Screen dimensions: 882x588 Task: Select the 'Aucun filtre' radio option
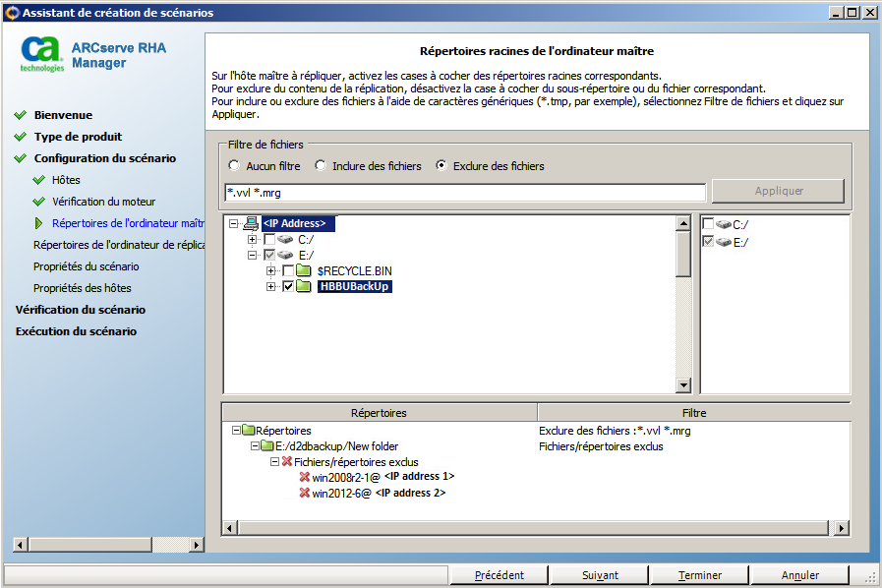pyautogui.click(x=234, y=166)
